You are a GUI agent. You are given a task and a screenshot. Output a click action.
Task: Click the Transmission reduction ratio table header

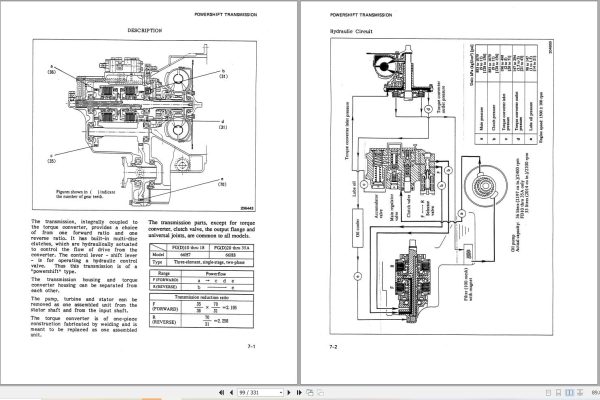coord(202,297)
